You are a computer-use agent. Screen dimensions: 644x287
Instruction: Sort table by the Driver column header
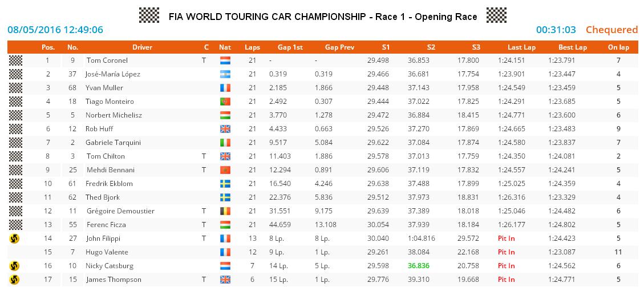point(142,47)
